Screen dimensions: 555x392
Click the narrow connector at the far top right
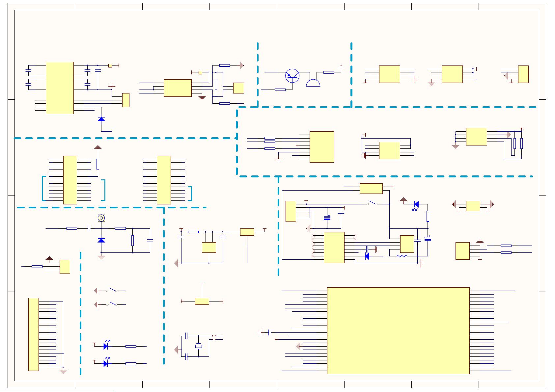coord(523,74)
